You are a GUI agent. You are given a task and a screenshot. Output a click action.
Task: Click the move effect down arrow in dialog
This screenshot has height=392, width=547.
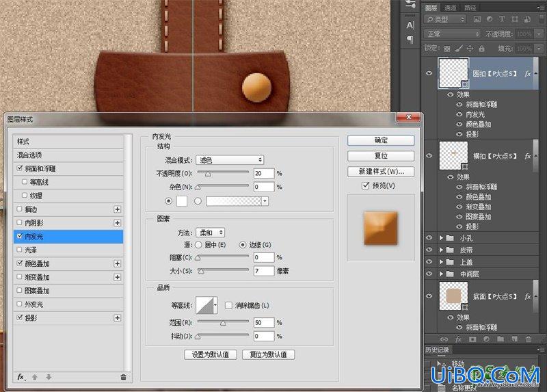tap(49, 377)
